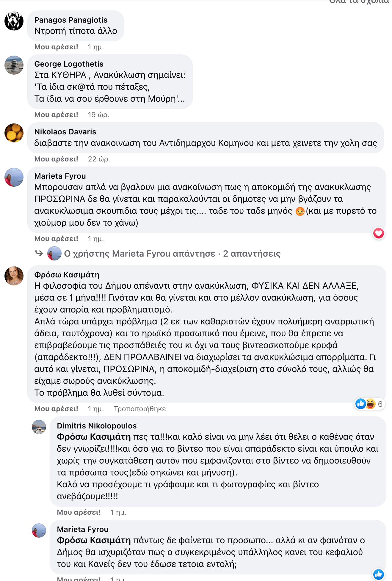Open Marieta Fyrou profile name link
The image size is (392, 581).
(60, 176)
